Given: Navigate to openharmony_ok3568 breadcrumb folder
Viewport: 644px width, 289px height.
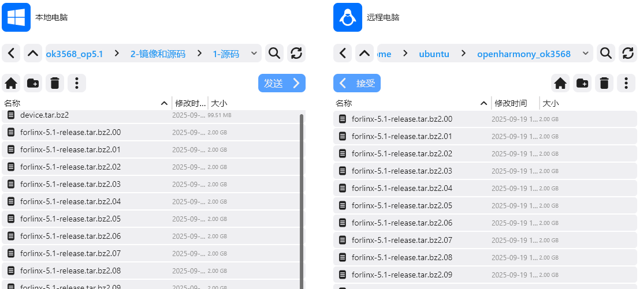Looking at the screenshot, I should pos(524,54).
